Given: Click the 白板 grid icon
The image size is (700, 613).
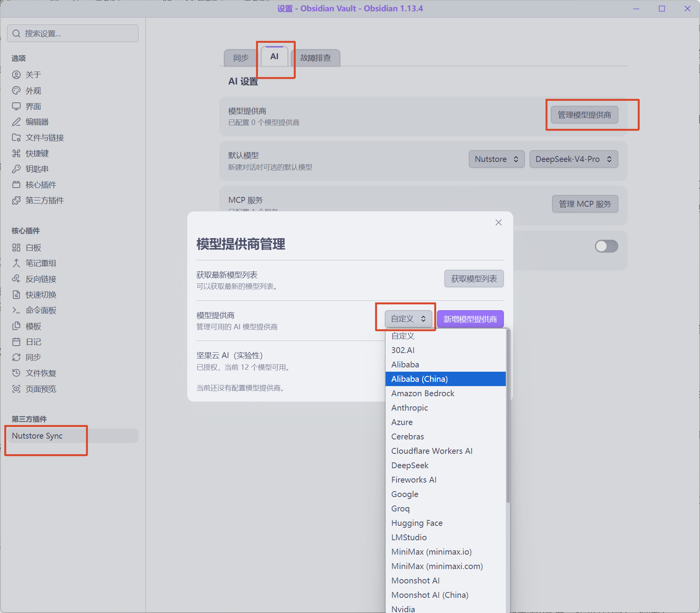Looking at the screenshot, I should [16, 248].
